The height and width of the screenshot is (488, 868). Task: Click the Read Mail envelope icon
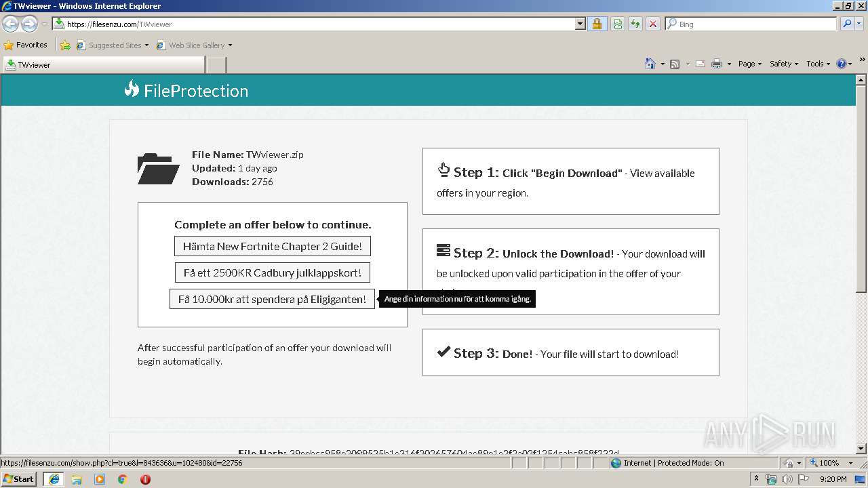(700, 64)
